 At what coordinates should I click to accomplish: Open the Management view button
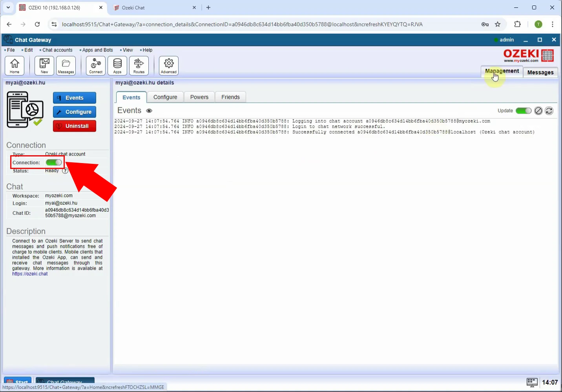pos(502,71)
